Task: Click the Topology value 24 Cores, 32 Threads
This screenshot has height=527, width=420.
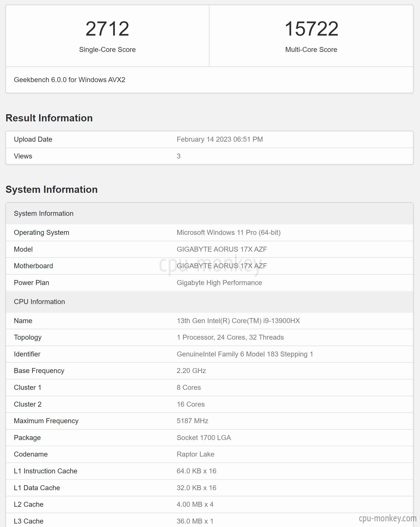Action: [230, 337]
